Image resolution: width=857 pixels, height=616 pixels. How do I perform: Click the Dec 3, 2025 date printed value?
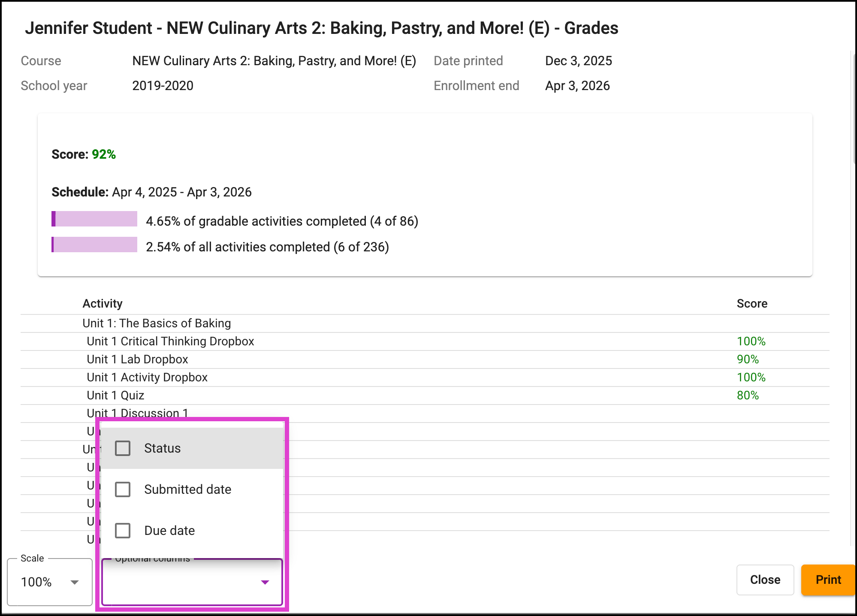579,61
